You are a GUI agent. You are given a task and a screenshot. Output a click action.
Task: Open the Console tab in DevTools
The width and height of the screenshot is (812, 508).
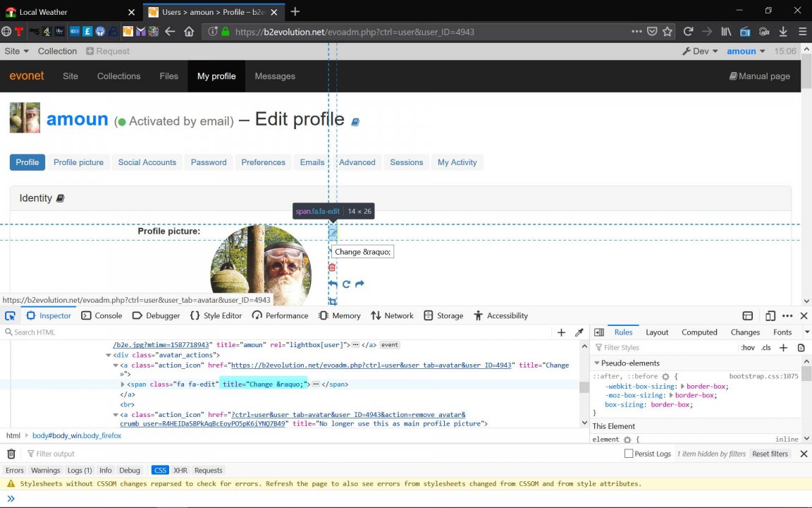click(102, 315)
